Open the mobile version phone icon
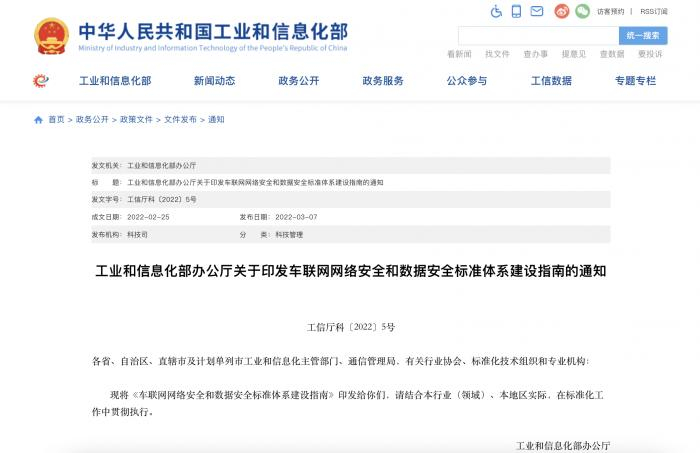The image size is (700, 453). (516, 11)
